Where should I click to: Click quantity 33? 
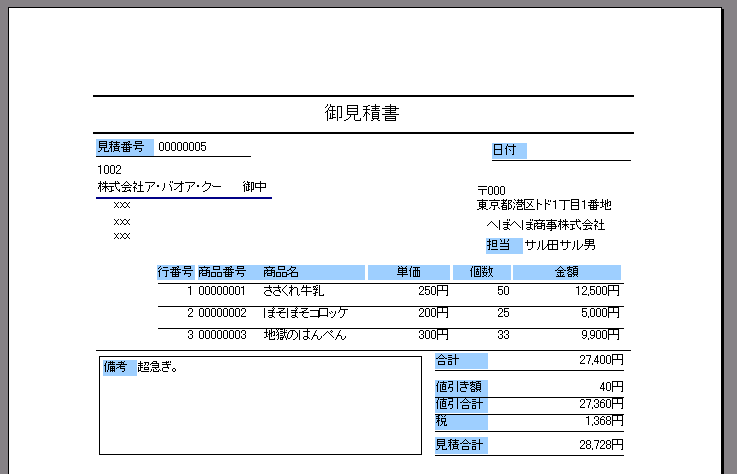503,335
